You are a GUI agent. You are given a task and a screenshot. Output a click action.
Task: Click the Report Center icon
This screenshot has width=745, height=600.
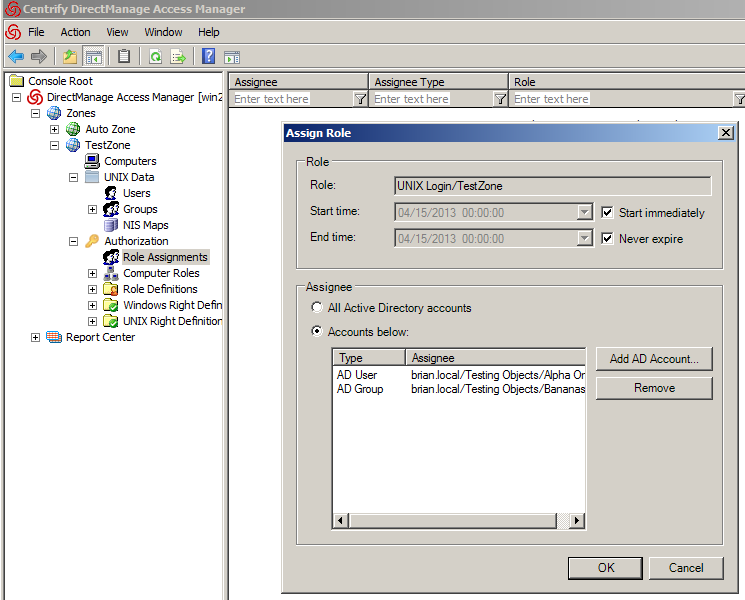point(54,337)
